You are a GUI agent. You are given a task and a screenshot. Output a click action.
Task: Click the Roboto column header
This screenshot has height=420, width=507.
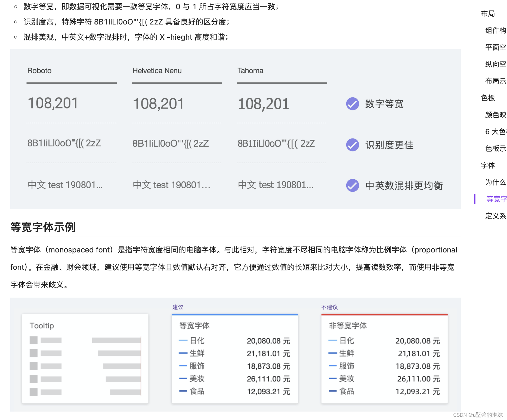pos(39,71)
